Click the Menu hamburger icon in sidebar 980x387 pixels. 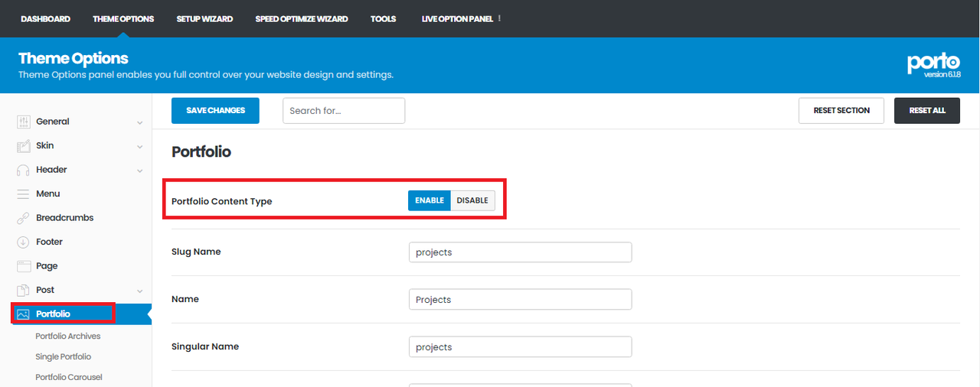click(x=23, y=193)
